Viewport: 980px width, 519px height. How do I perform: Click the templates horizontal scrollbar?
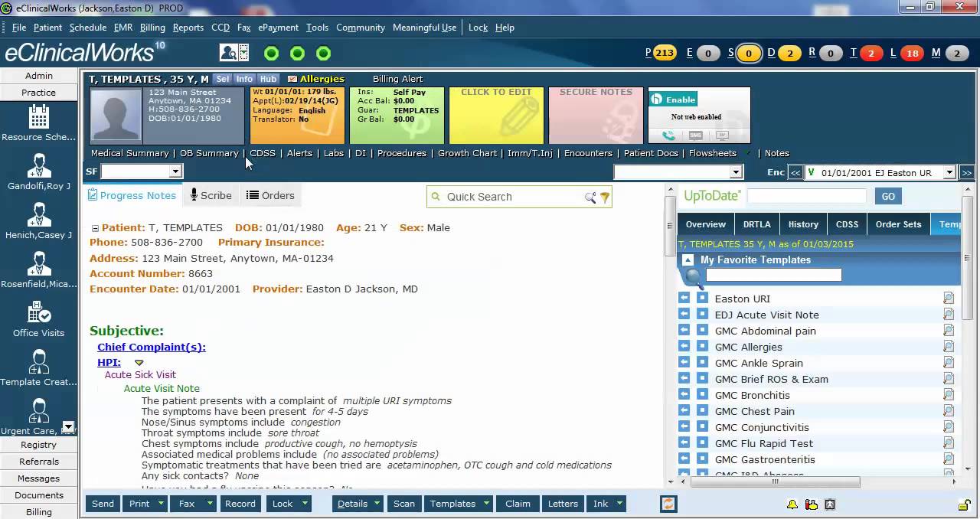point(774,481)
